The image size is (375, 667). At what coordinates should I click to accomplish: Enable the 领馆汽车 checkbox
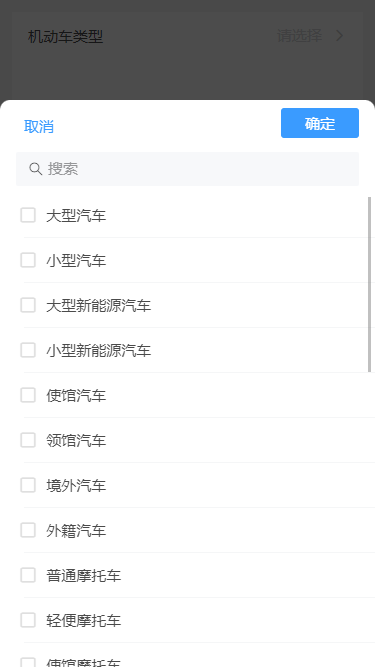[28, 440]
